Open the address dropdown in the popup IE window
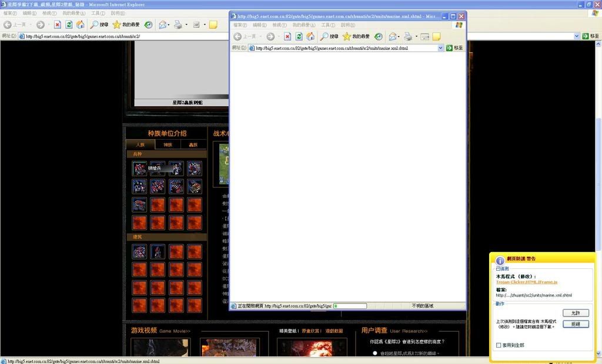The image size is (602, 364). pos(440,48)
